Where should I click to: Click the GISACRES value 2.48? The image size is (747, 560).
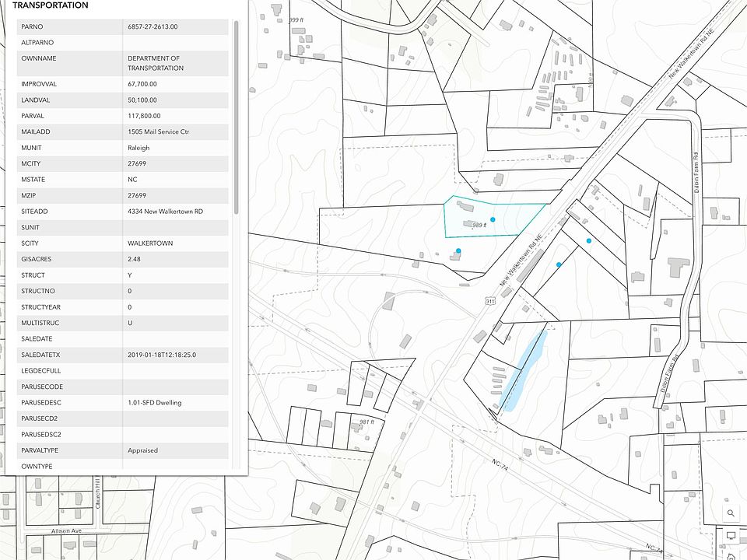tap(134, 259)
